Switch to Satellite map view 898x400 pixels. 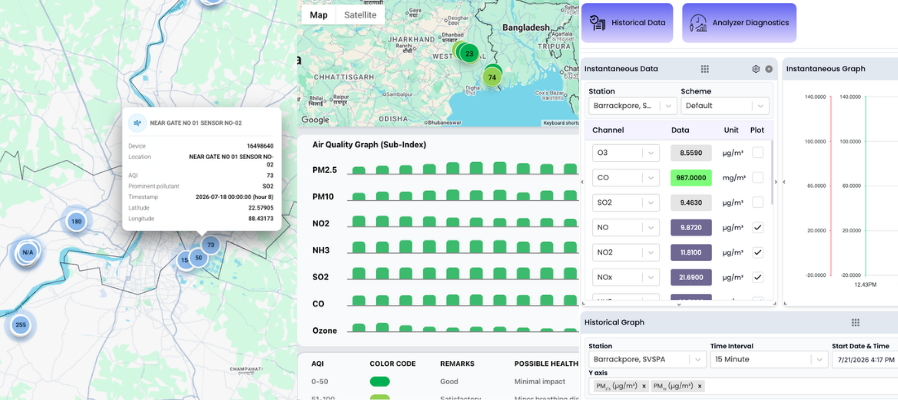pyautogui.click(x=360, y=15)
